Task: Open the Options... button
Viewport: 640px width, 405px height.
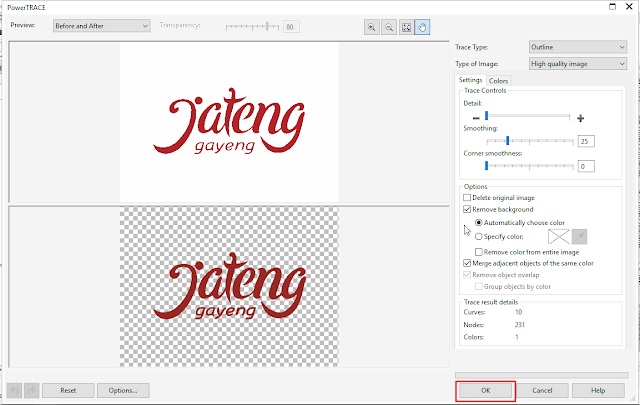Action: tap(123, 391)
